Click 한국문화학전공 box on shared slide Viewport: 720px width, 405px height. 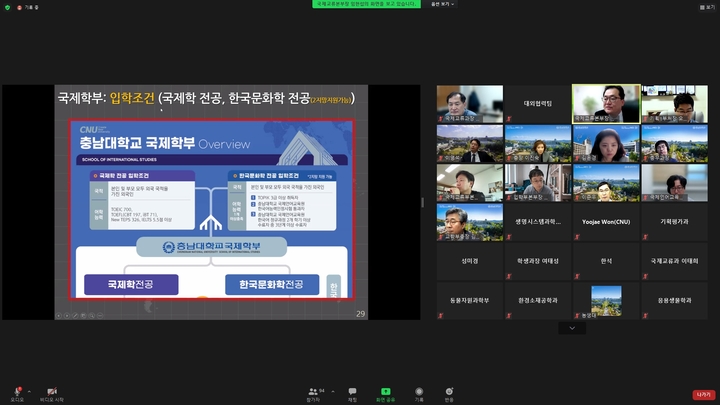coord(272,285)
